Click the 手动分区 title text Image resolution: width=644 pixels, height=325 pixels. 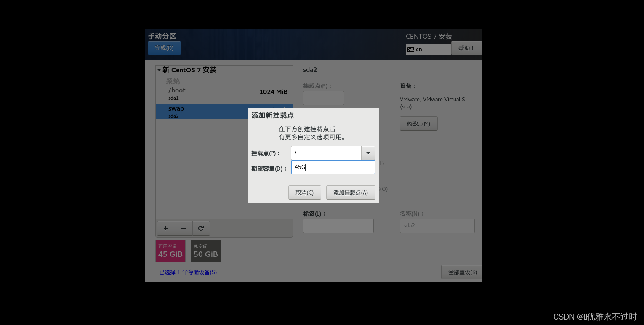(162, 36)
